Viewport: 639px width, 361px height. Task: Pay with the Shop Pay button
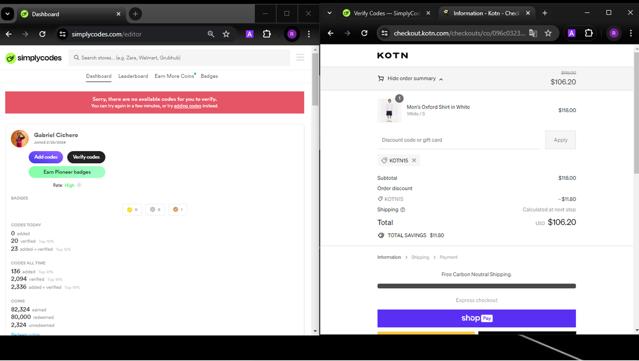pyautogui.click(x=476, y=318)
